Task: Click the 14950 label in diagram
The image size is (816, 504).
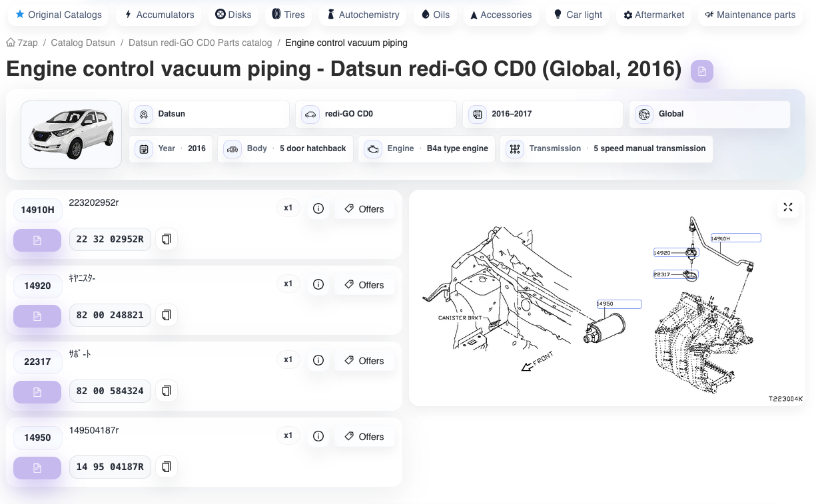Action: point(619,304)
